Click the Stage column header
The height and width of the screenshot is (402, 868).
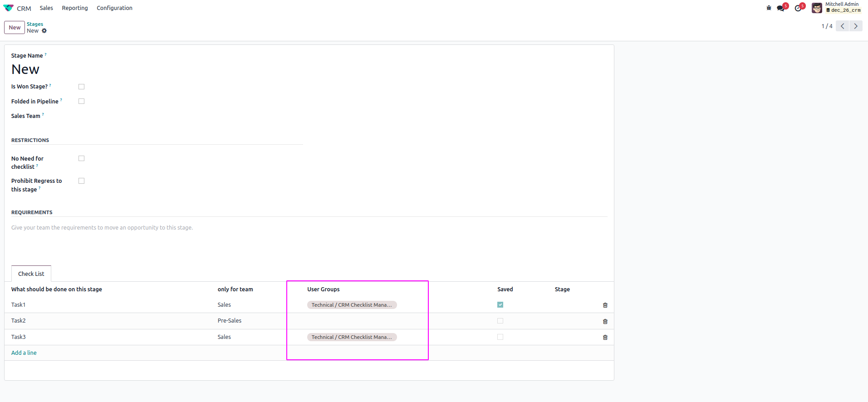562,289
